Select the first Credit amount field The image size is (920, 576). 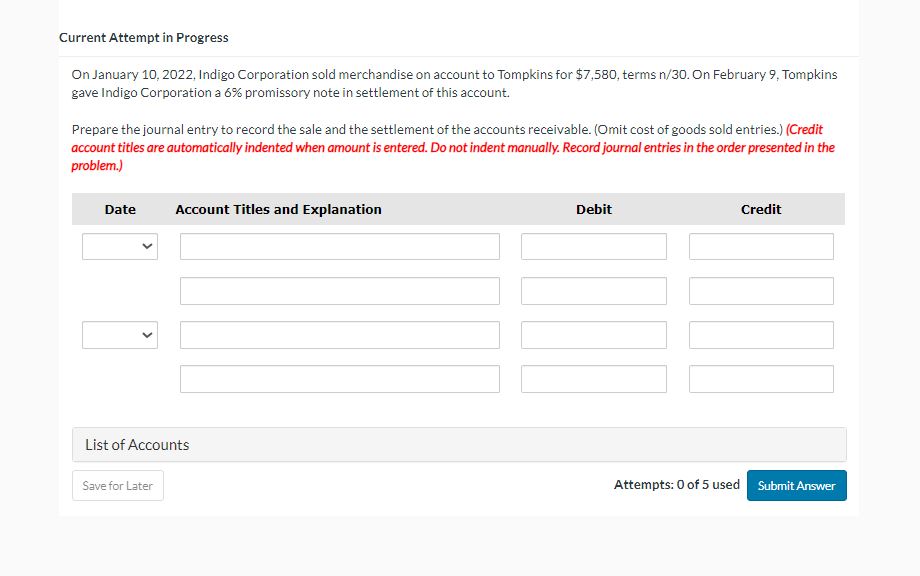[x=760, y=246]
